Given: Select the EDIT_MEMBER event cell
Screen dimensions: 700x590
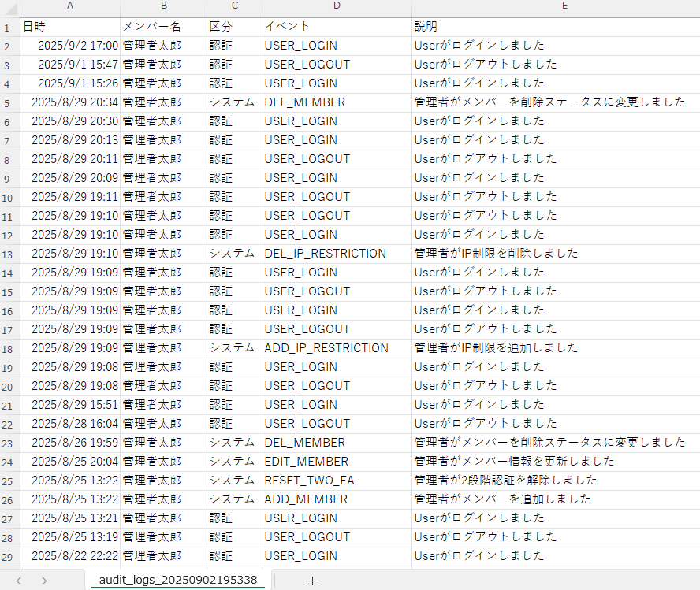Looking at the screenshot, I should click(x=337, y=462).
